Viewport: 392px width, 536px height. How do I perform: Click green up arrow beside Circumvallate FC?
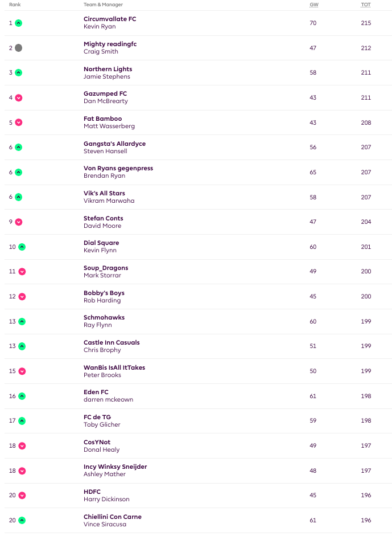pos(18,23)
